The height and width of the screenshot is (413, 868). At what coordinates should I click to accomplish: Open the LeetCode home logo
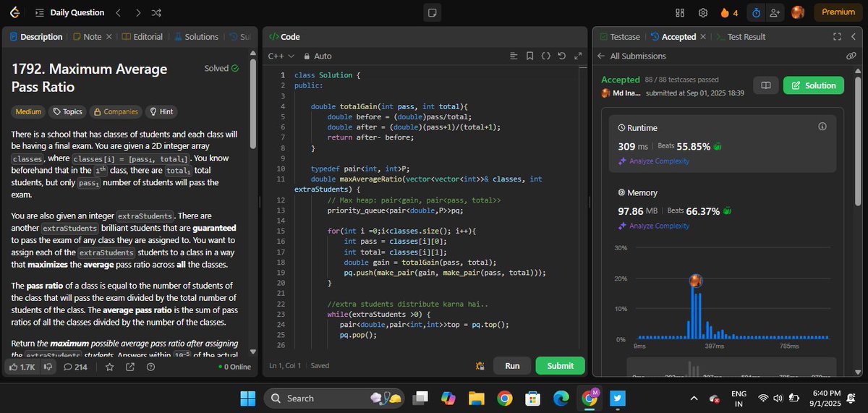16,12
